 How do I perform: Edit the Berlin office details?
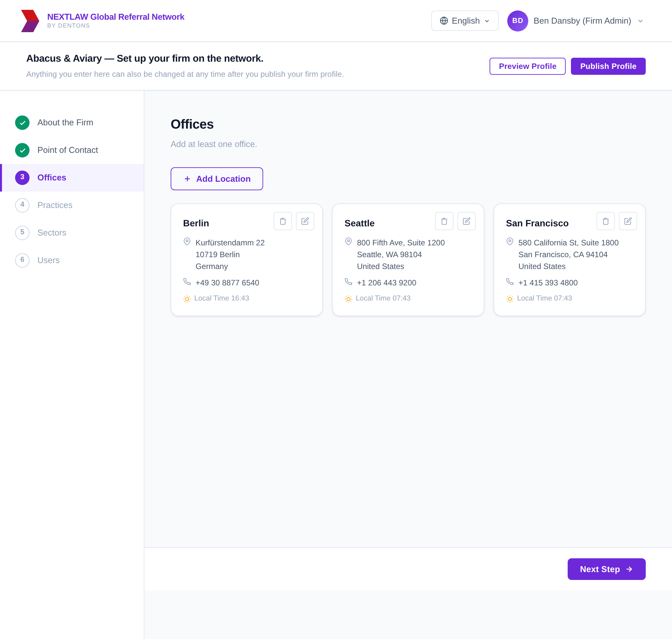click(x=305, y=221)
